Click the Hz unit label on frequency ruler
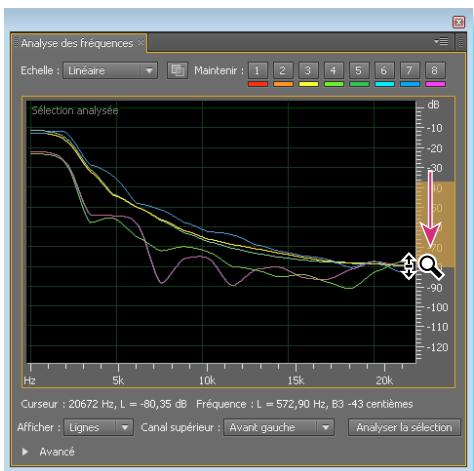Image resolution: width=474 pixels, height=471 pixels. [29, 380]
